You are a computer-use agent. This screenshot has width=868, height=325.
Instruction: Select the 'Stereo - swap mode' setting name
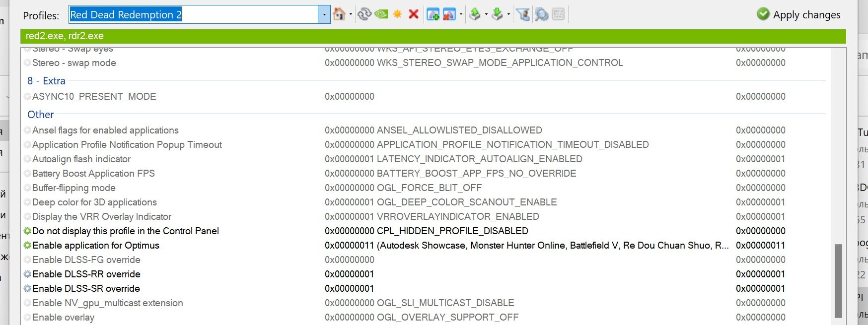coord(74,63)
